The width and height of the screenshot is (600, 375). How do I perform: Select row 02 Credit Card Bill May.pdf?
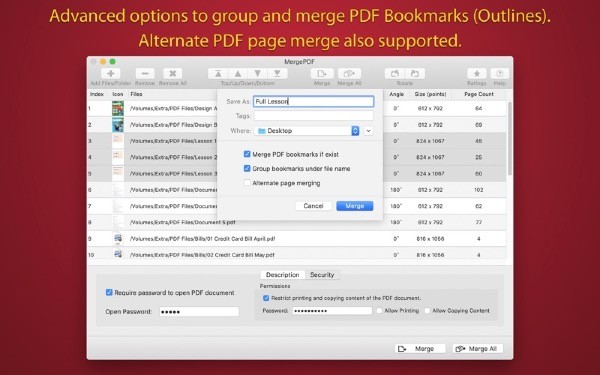[x=297, y=254]
